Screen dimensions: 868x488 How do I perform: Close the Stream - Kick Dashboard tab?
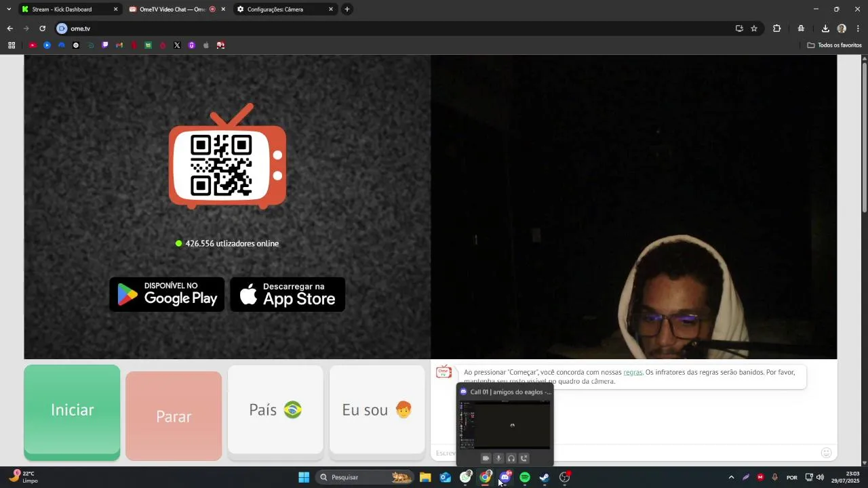[x=115, y=9]
